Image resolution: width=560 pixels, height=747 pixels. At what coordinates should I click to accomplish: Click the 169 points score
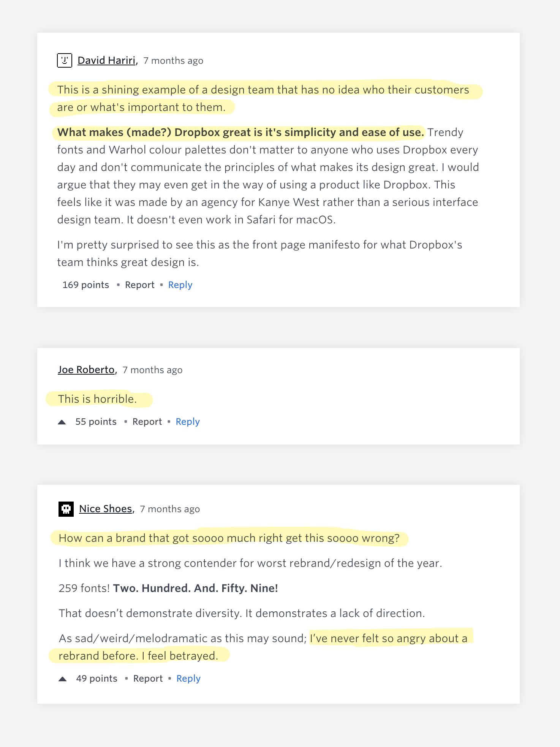[85, 285]
